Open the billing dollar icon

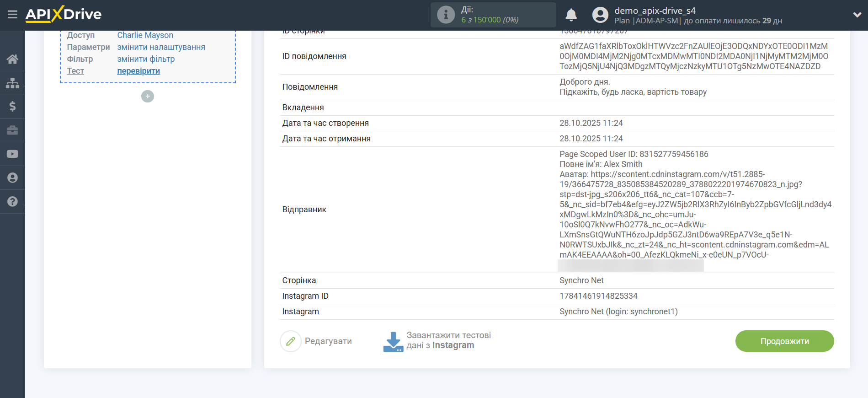tap(12, 107)
